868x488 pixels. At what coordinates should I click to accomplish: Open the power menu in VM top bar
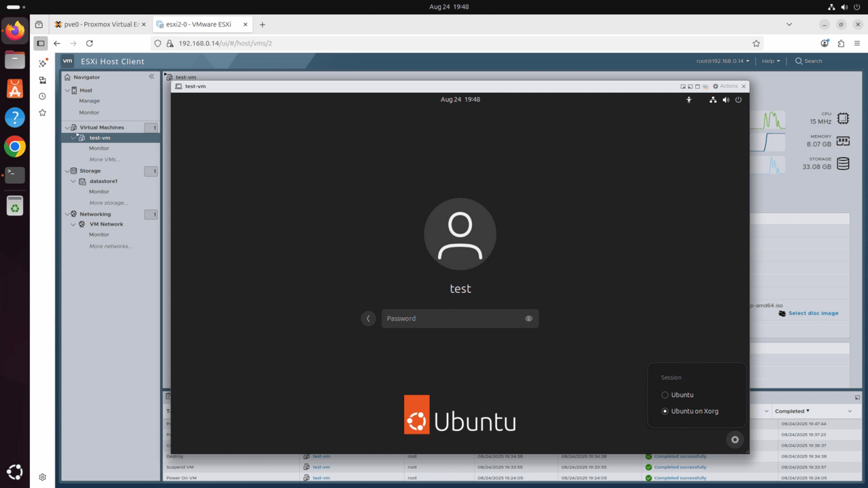738,100
